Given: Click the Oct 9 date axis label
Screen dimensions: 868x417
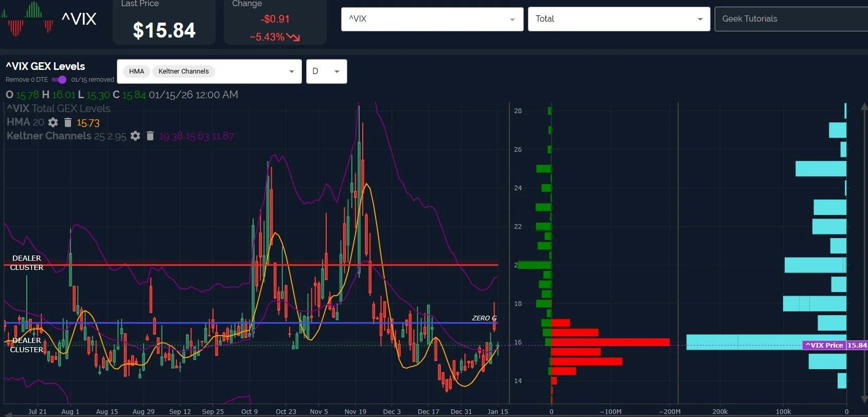Looking at the screenshot, I should [250, 411].
